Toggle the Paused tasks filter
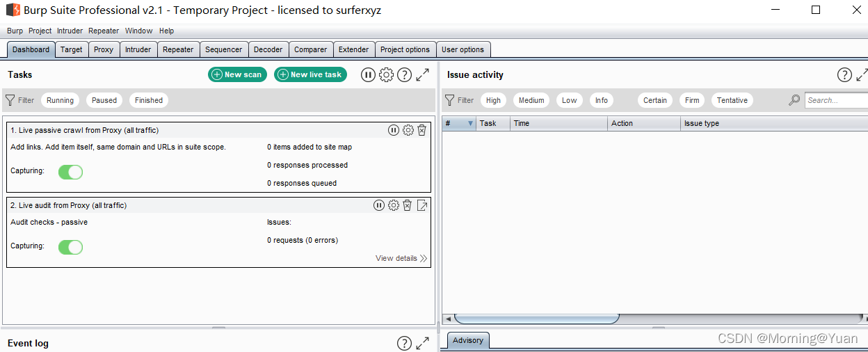Image resolution: width=868 pixels, height=352 pixels. point(104,100)
